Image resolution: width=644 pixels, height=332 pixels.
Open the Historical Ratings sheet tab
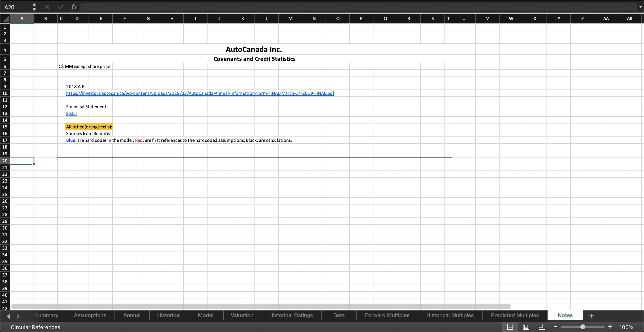[291, 315]
